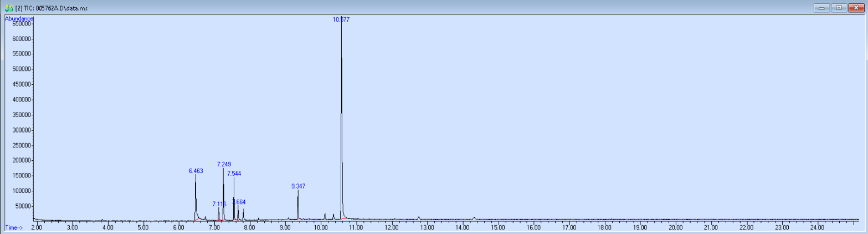Click the Time--> axis label
Image resolution: width=868 pixels, height=234 pixels.
coord(14,227)
